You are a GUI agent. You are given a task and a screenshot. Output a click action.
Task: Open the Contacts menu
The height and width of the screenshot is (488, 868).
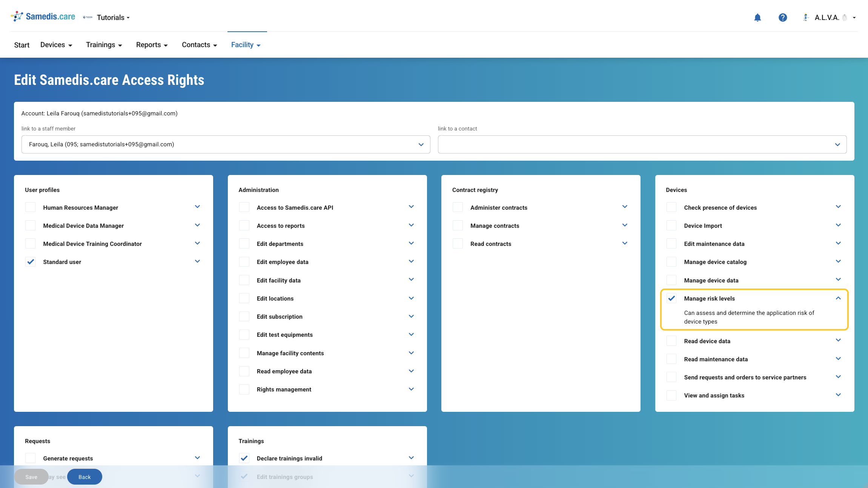[200, 45]
